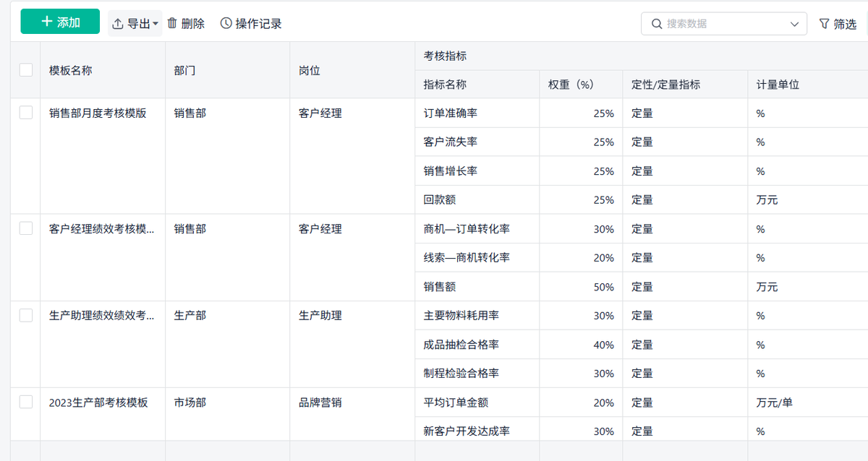Tick the 生产助理绩效 row checkbox
Screen dimensions: 868x461
point(26,315)
